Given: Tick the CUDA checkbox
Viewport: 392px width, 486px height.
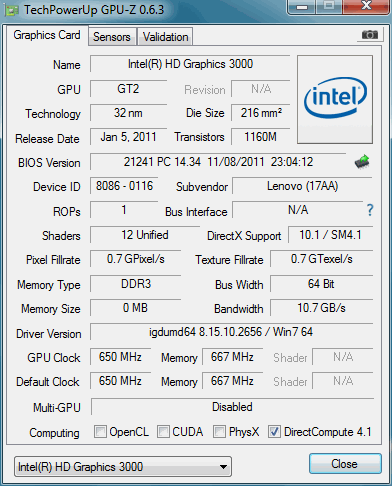Looking at the screenshot, I should pyautogui.click(x=163, y=431).
